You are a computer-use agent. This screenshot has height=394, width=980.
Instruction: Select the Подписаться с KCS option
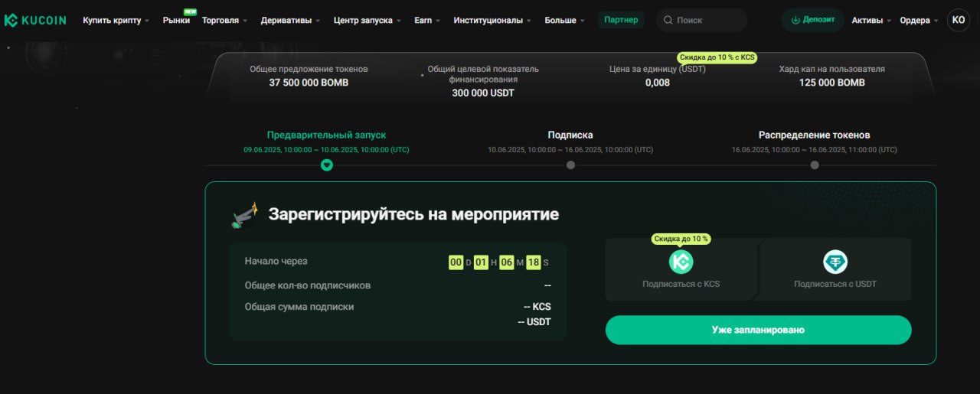pyautogui.click(x=681, y=269)
